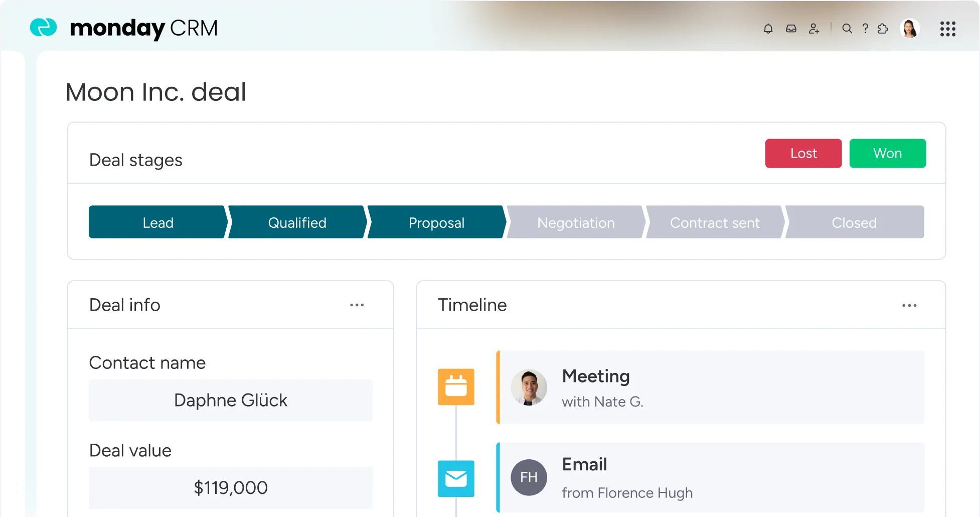Select the Qualified deal stage
The height and width of the screenshot is (517, 980).
pyautogui.click(x=297, y=222)
